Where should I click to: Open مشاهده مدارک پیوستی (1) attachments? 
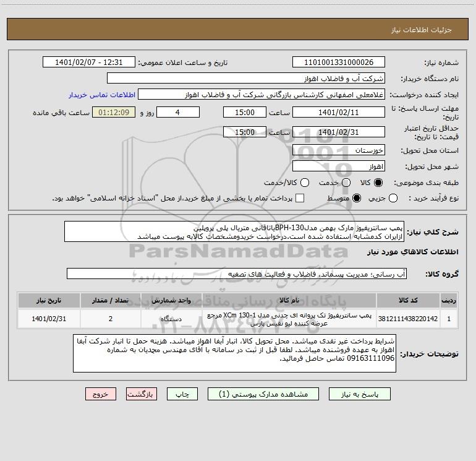(x=263, y=394)
